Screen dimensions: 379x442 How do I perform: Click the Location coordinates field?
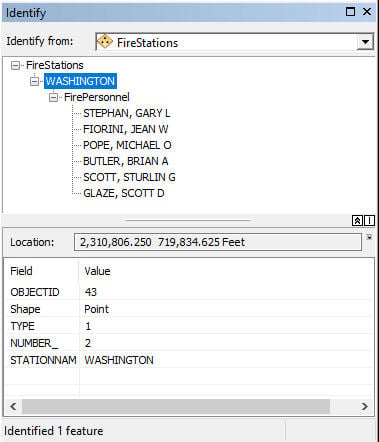point(218,242)
